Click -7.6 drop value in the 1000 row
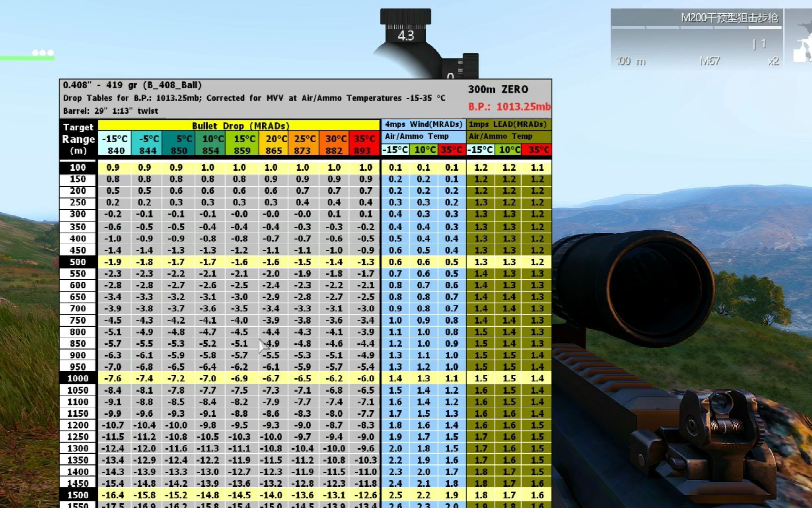Image resolution: width=812 pixels, height=508 pixels. tap(113, 379)
